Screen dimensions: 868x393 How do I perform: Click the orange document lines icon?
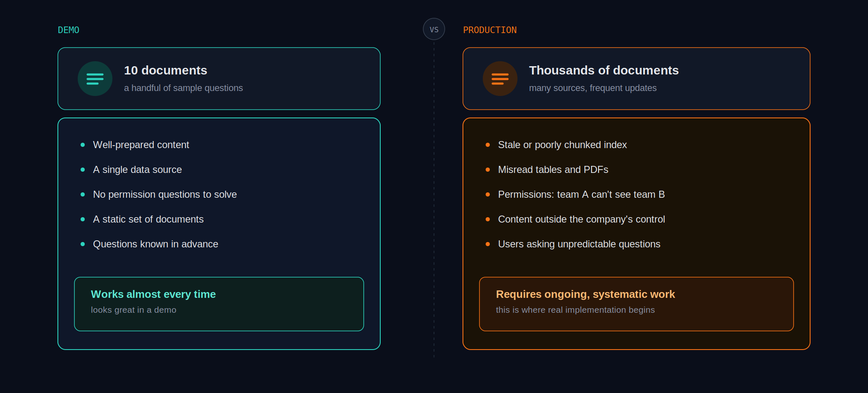point(500,79)
